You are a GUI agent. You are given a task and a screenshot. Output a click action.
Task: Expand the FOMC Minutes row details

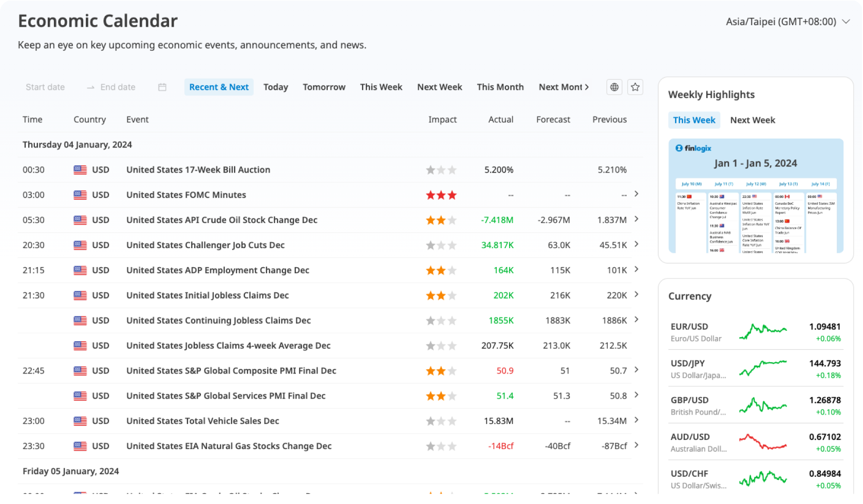(636, 194)
